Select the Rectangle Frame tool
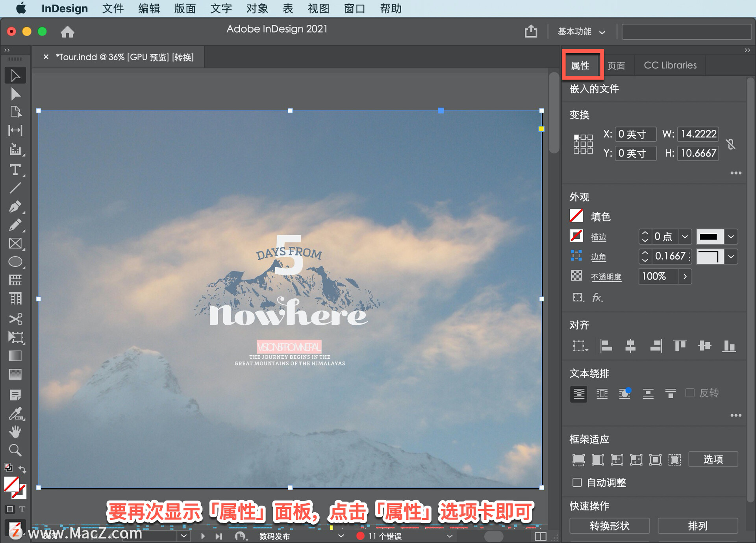Screen dimensions: 756x543 15,244
